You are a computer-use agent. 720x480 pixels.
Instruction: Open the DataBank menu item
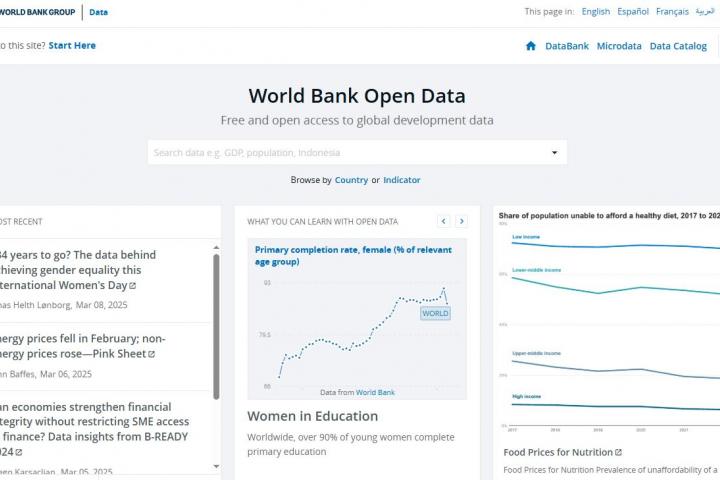click(566, 46)
